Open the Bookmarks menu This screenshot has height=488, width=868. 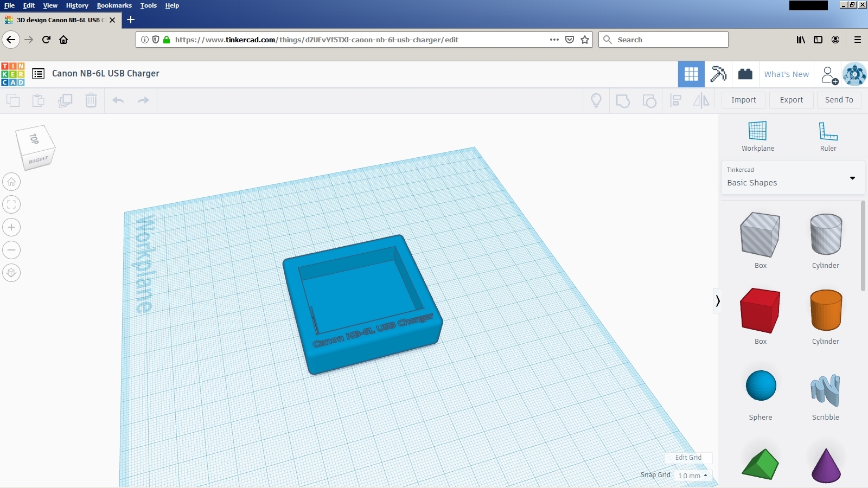(x=114, y=5)
